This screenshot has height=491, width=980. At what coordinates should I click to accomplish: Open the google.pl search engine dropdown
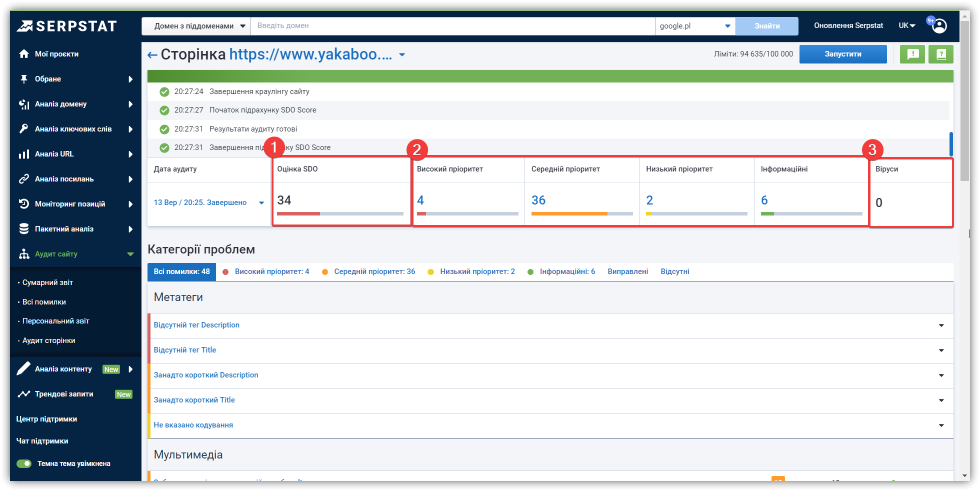(x=695, y=26)
